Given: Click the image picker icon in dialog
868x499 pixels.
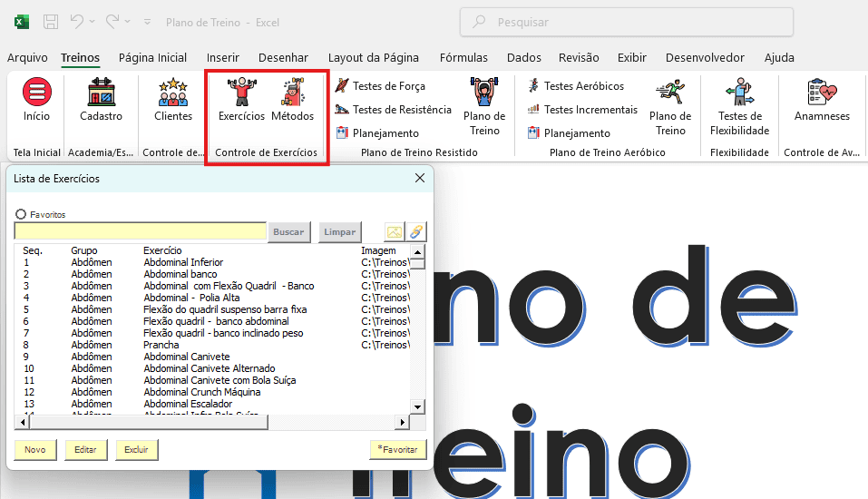Looking at the screenshot, I should tap(395, 232).
